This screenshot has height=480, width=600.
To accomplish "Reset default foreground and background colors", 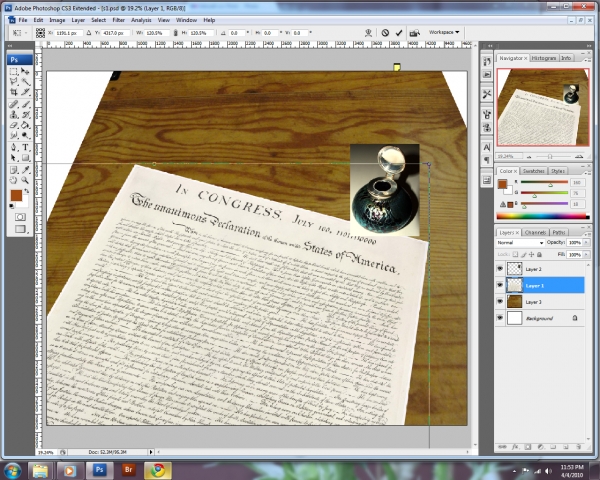I will coord(12,206).
